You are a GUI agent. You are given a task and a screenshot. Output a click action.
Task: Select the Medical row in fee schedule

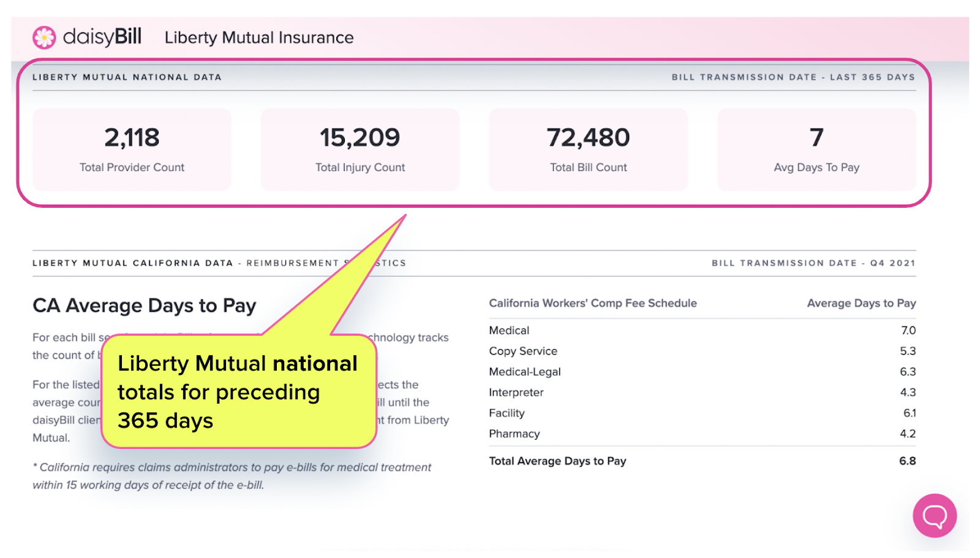tap(703, 330)
